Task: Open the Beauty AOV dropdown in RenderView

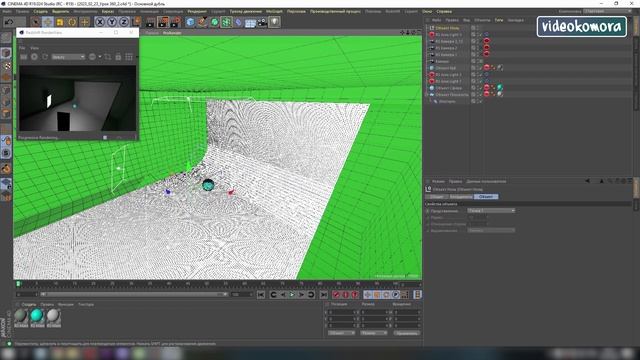Action: pyautogui.click(x=68, y=57)
